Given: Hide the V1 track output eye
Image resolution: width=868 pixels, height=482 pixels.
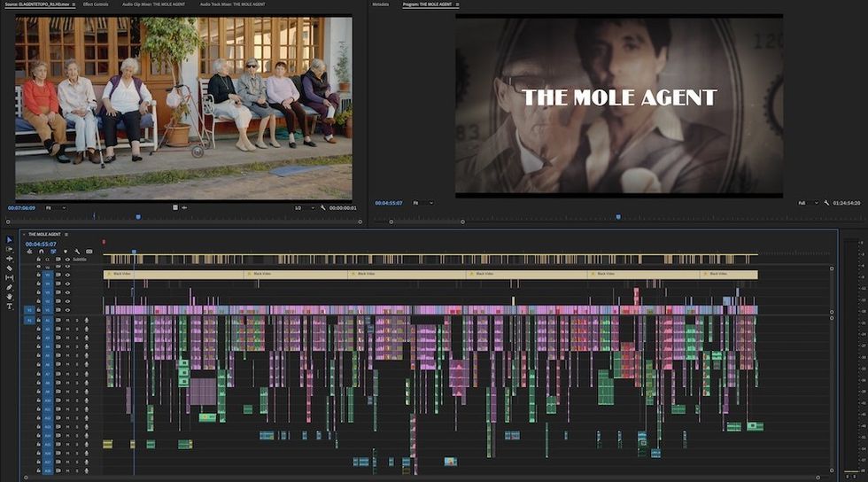Looking at the screenshot, I should click(x=67, y=310).
